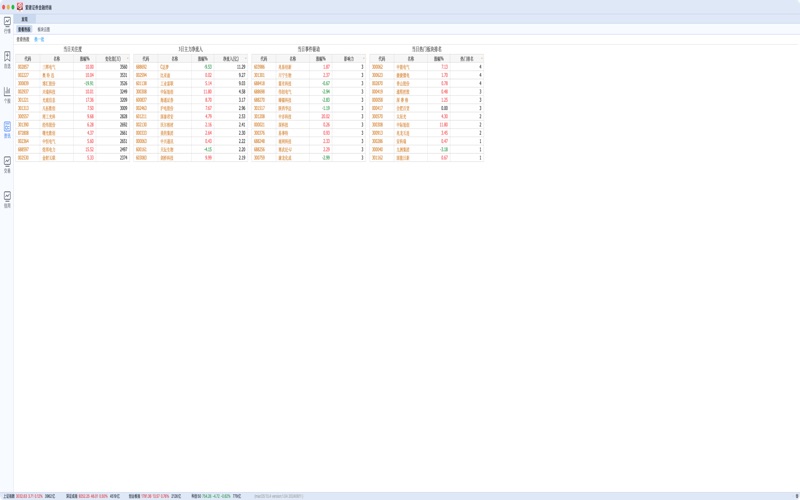Sort 当日关注度 table by 变化度 column
The image size is (800, 500).
[x=111, y=59]
